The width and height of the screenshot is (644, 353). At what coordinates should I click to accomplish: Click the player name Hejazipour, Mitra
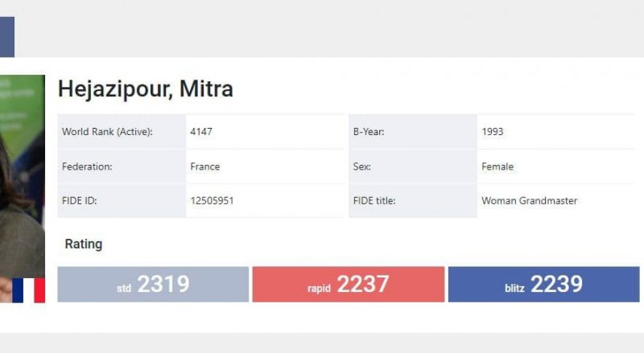(x=146, y=88)
